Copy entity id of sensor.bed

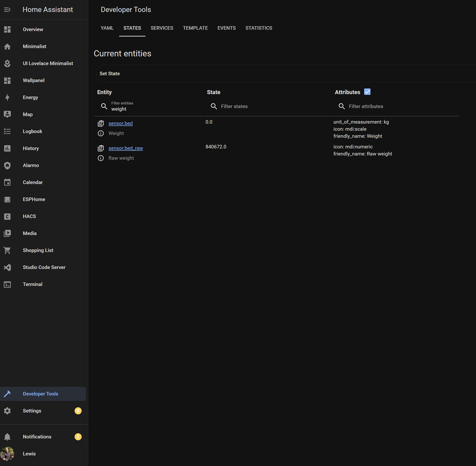coord(100,123)
